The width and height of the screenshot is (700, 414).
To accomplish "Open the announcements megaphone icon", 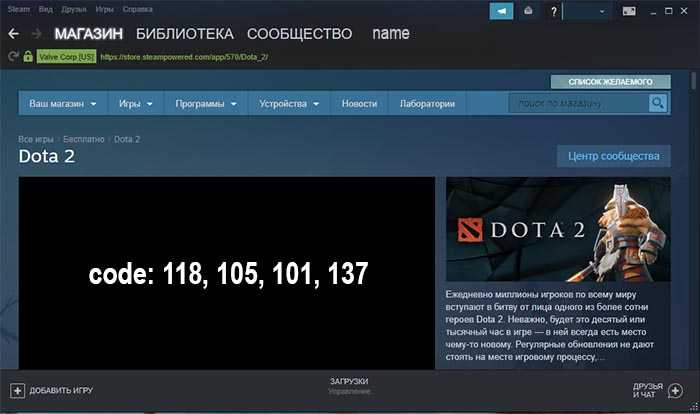I will coord(501,11).
